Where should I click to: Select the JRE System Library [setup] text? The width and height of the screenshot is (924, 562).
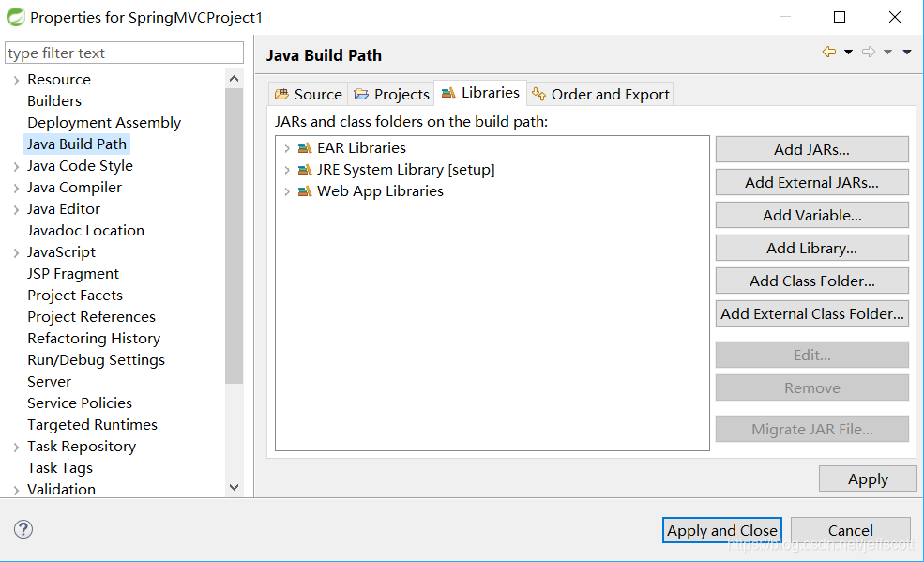406,170
